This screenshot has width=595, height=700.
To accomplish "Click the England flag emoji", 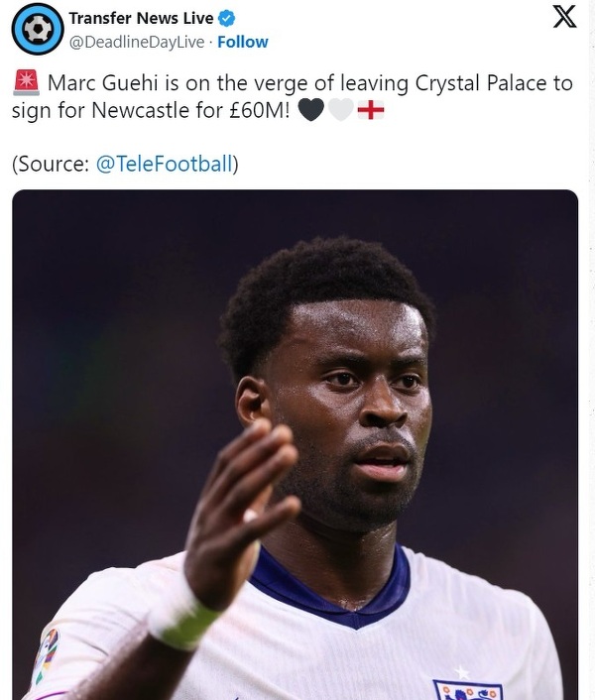I will [x=371, y=111].
